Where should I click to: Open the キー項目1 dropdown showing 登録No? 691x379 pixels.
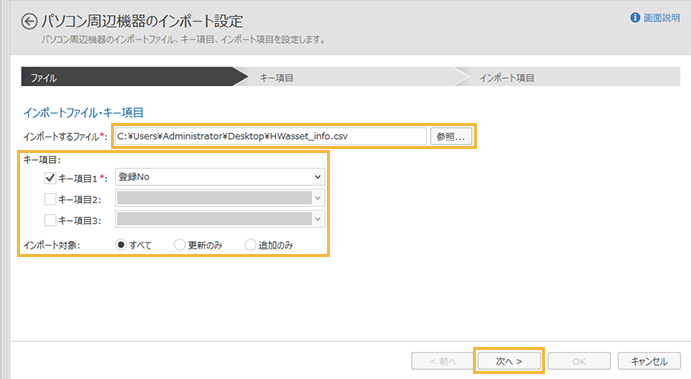click(x=219, y=177)
